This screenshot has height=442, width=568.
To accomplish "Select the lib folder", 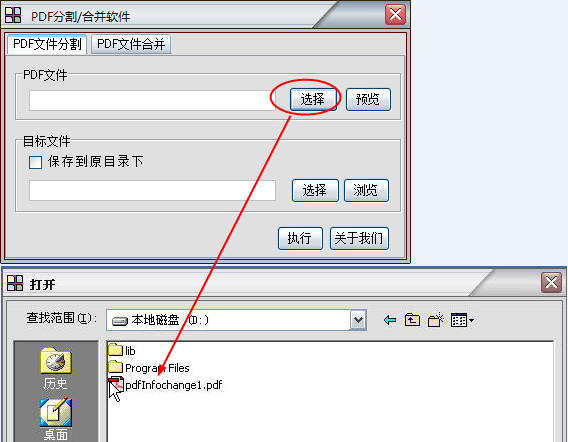I will point(122,350).
